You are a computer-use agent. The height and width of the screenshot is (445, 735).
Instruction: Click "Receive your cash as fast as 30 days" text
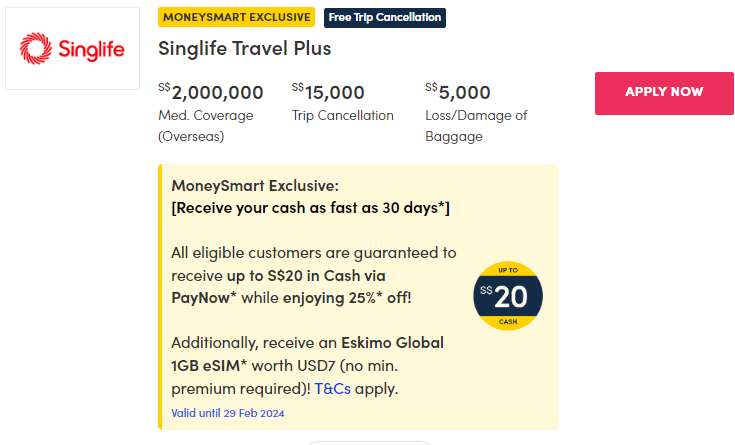[x=311, y=207]
